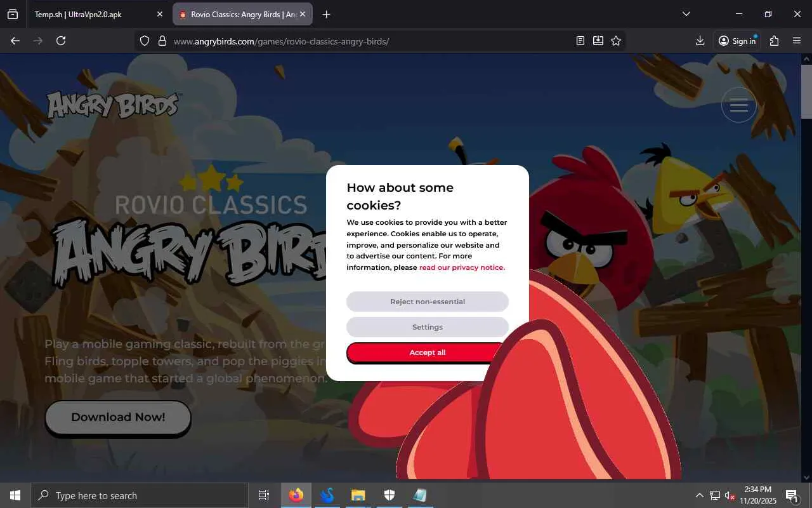Open File Explorer from the taskbar
Viewport: 812px width, 508px height.
pos(358,495)
